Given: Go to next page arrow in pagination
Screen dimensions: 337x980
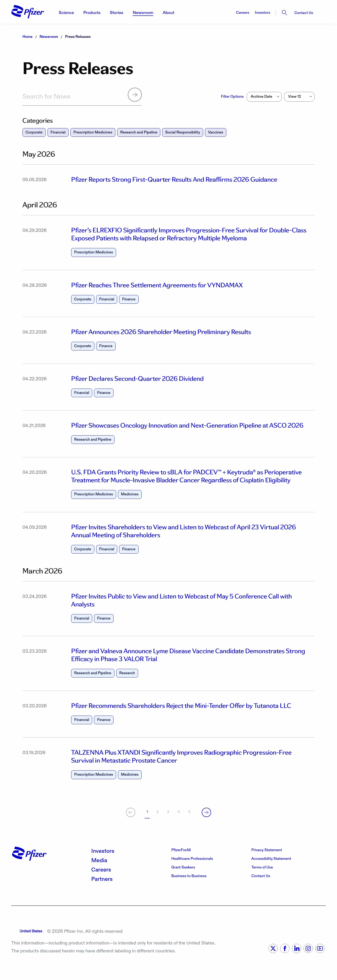Looking at the screenshot, I should 206,812.
